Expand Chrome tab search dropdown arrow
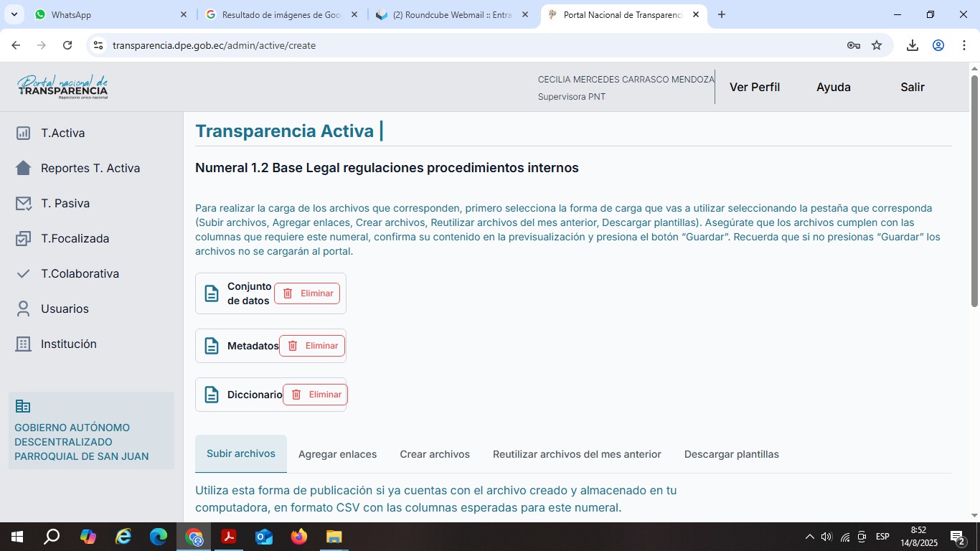The width and height of the screenshot is (980, 551). pos(14,14)
